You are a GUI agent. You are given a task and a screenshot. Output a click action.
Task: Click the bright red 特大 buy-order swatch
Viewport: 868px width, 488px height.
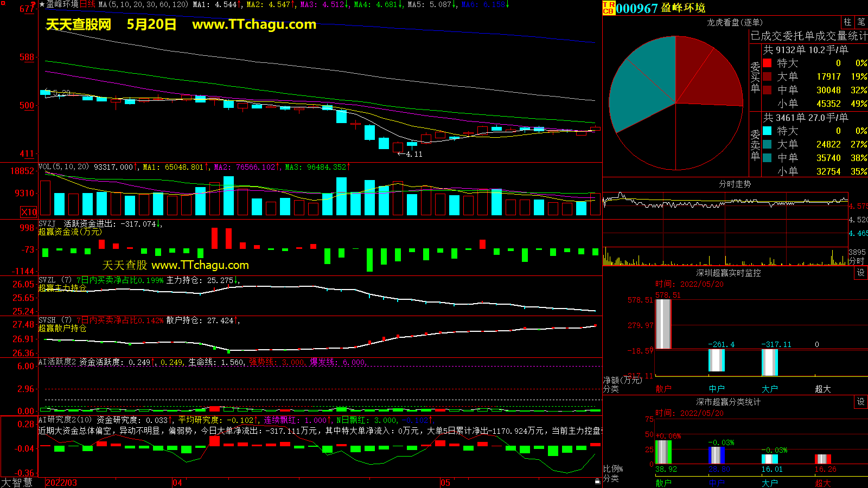point(767,63)
